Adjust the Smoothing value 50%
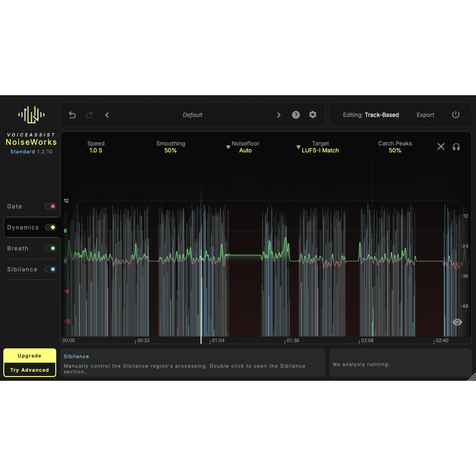 click(x=170, y=150)
